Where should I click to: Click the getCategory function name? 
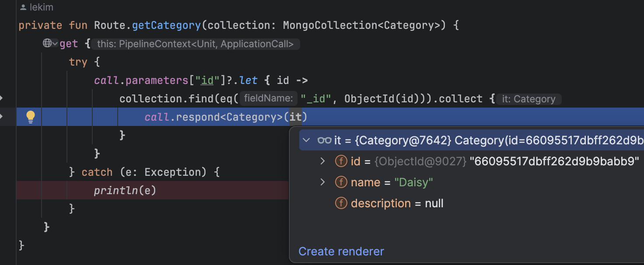pos(166,25)
